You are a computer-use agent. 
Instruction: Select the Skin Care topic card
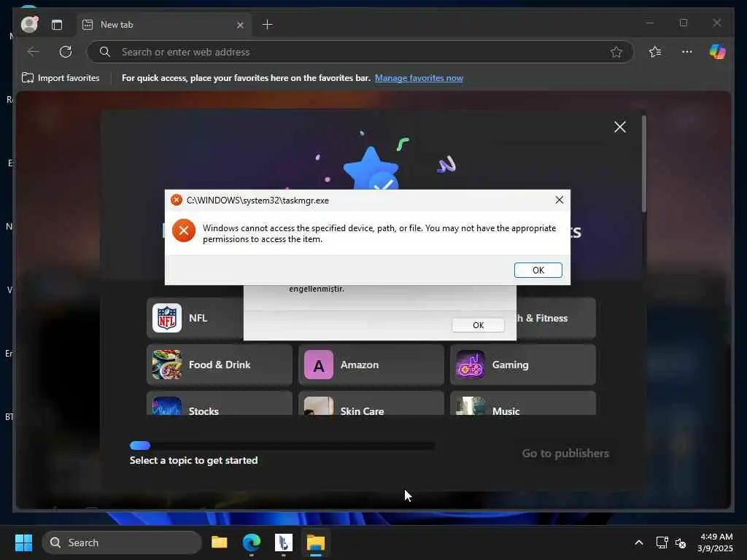(371, 403)
